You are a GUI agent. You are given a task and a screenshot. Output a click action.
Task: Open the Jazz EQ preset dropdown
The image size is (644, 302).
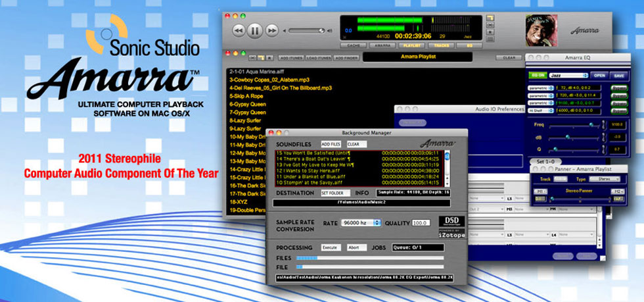pyautogui.click(x=568, y=75)
